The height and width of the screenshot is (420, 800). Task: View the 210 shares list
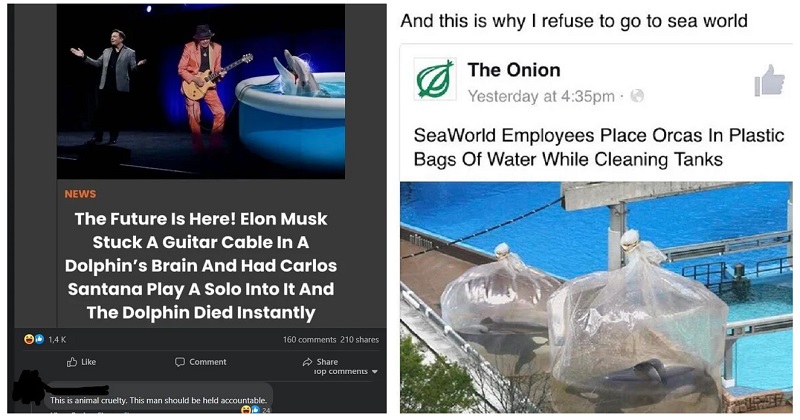pos(360,339)
